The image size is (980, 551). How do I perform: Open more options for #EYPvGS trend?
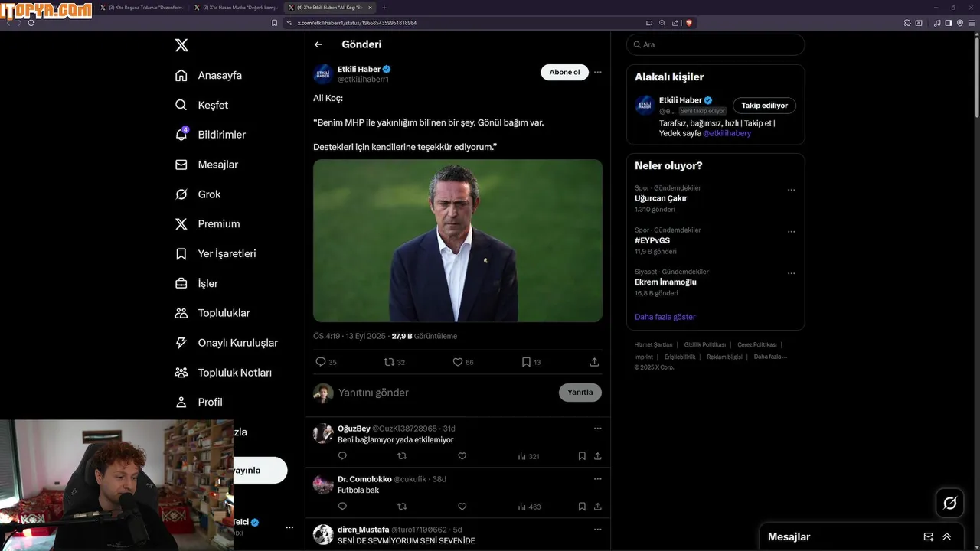791,232
